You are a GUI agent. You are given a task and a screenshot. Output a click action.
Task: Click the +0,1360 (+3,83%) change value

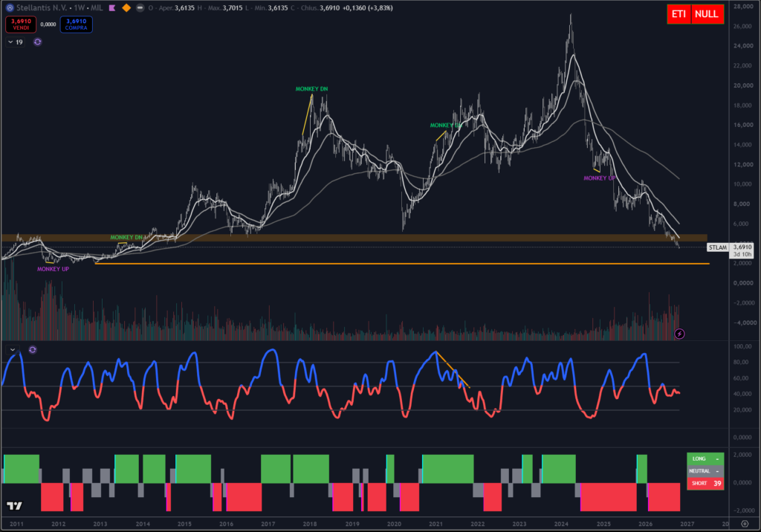[x=367, y=7]
